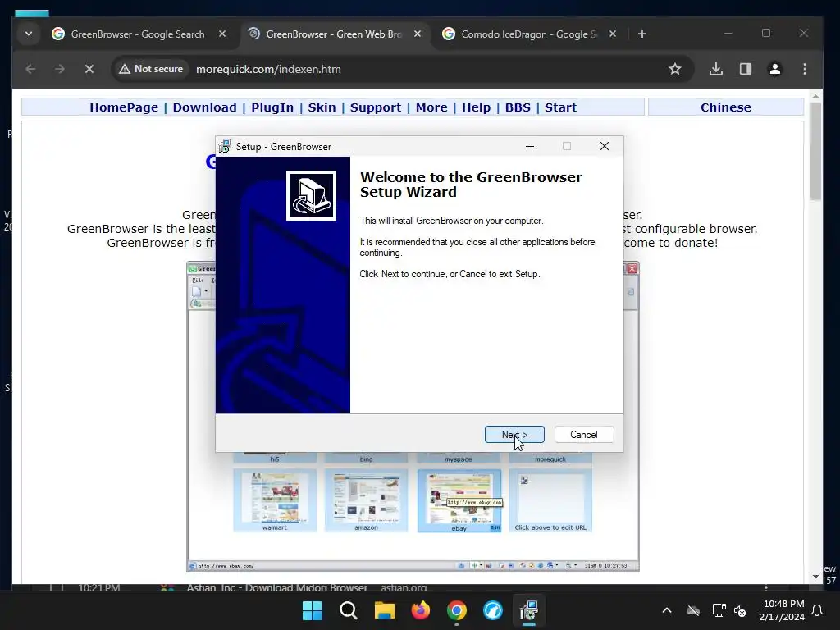Click the address bar showing morequick.com/indexen.htm
Image resolution: width=840 pixels, height=630 pixels.
268,69
